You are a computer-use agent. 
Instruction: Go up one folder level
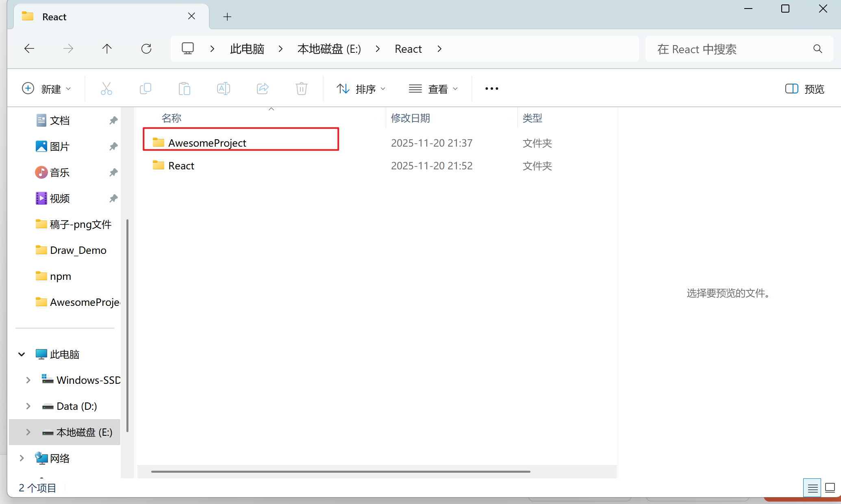point(107,49)
